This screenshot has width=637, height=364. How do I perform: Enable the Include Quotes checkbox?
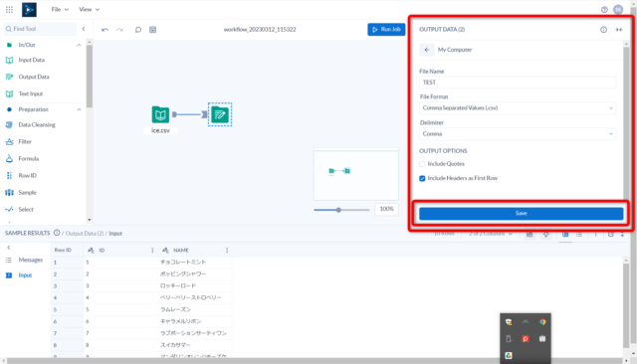point(422,164)
